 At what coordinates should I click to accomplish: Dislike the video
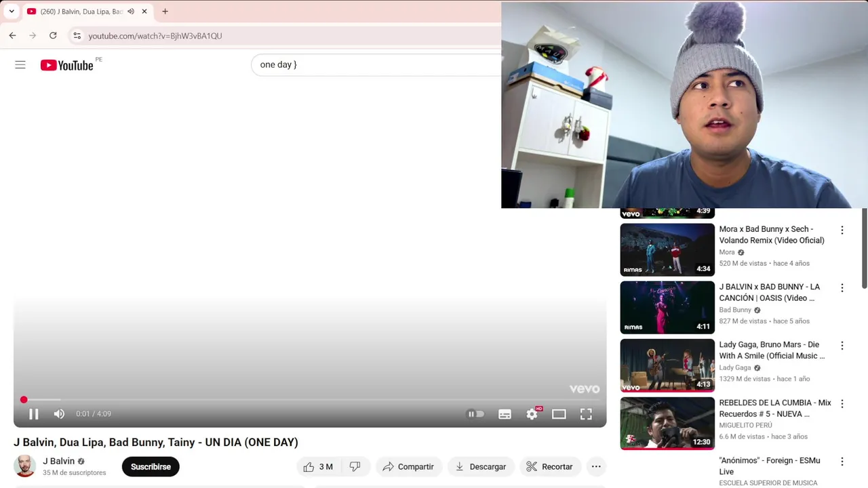coord(355,466)
